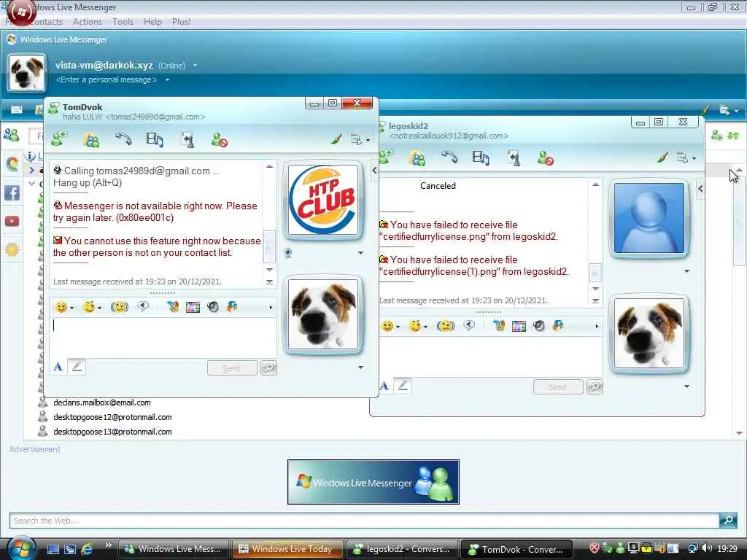Click legoskid2 default blue avatar picture

[x=649, y=219]
